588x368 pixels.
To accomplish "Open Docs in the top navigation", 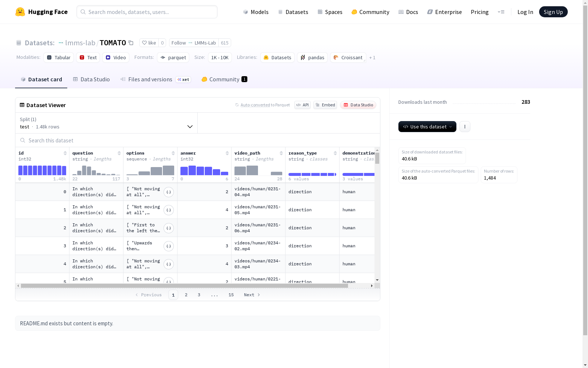I will tap(408, 12).
